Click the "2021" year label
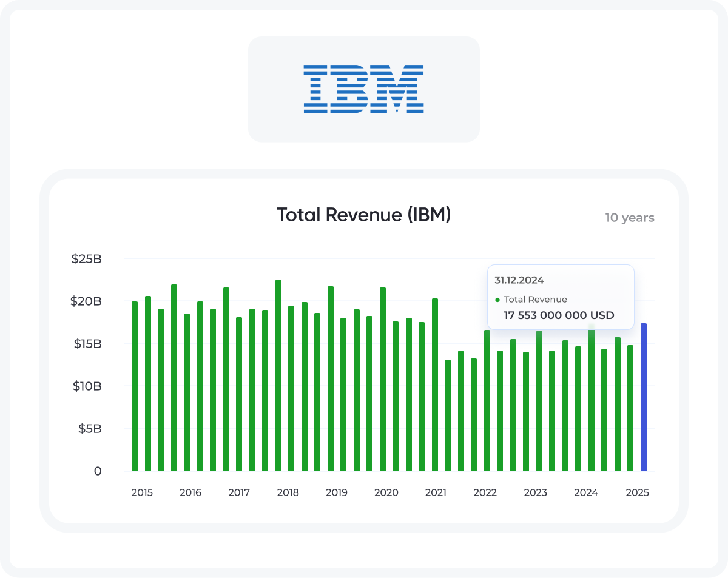The height and width of the screenshot is (578, 728). pyautogui.click(x=436, y=492)
